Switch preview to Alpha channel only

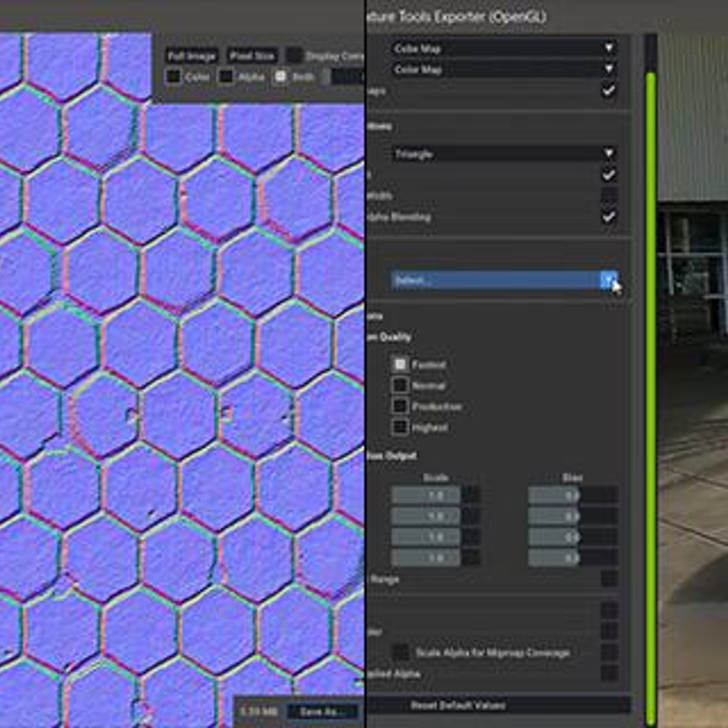(x=226, y=76)
